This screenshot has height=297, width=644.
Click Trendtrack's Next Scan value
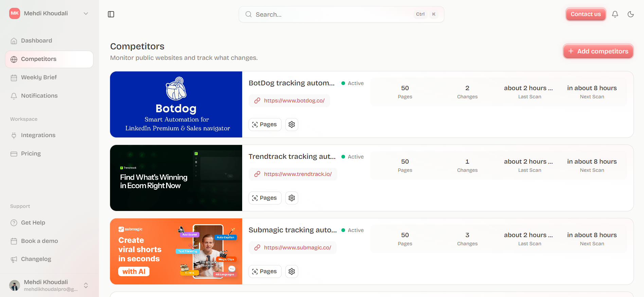(592, 162)
